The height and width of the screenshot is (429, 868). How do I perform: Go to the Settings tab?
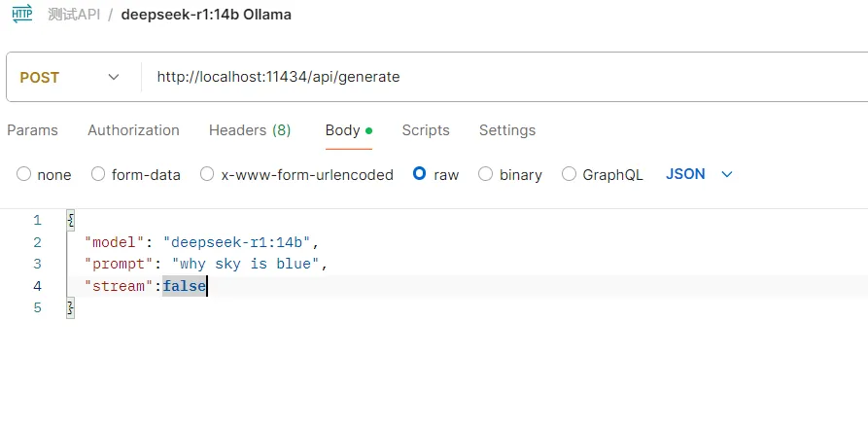point(507,130)
